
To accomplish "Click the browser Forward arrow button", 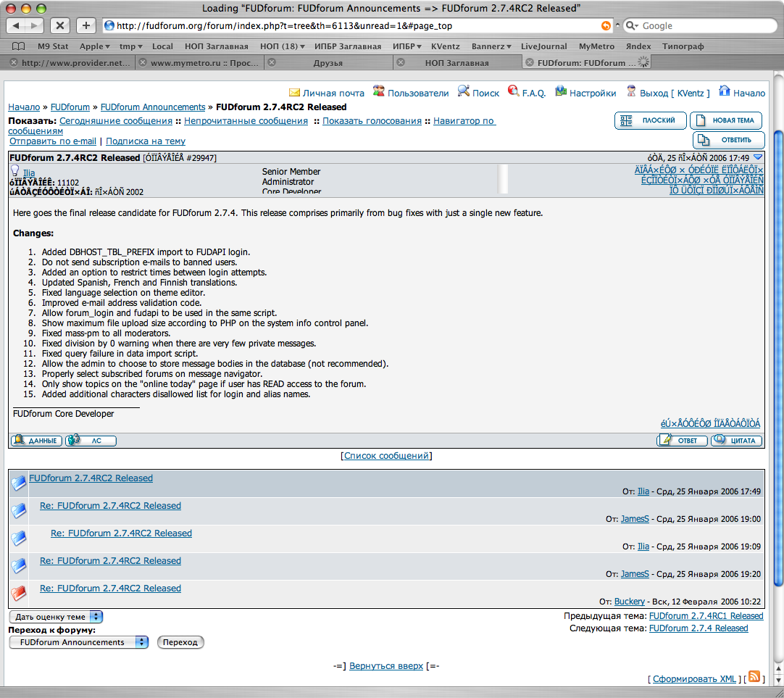I will coord(34,25).
